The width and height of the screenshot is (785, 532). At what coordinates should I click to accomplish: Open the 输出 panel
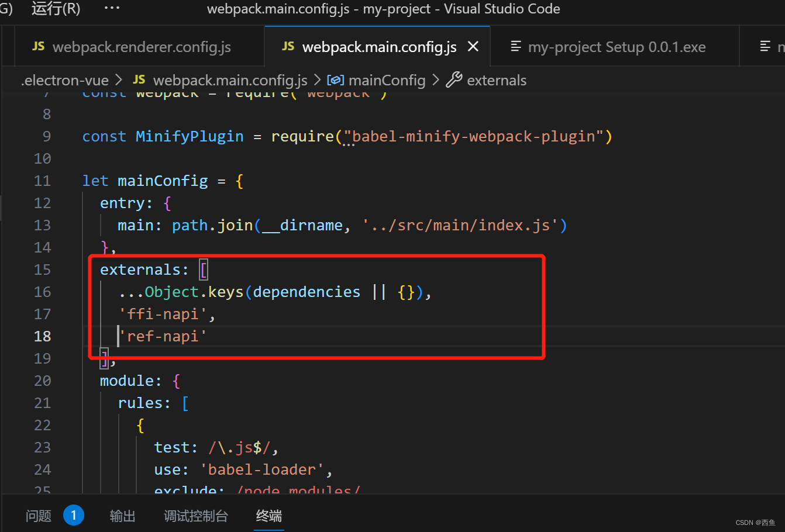click(x=122, y=516)
